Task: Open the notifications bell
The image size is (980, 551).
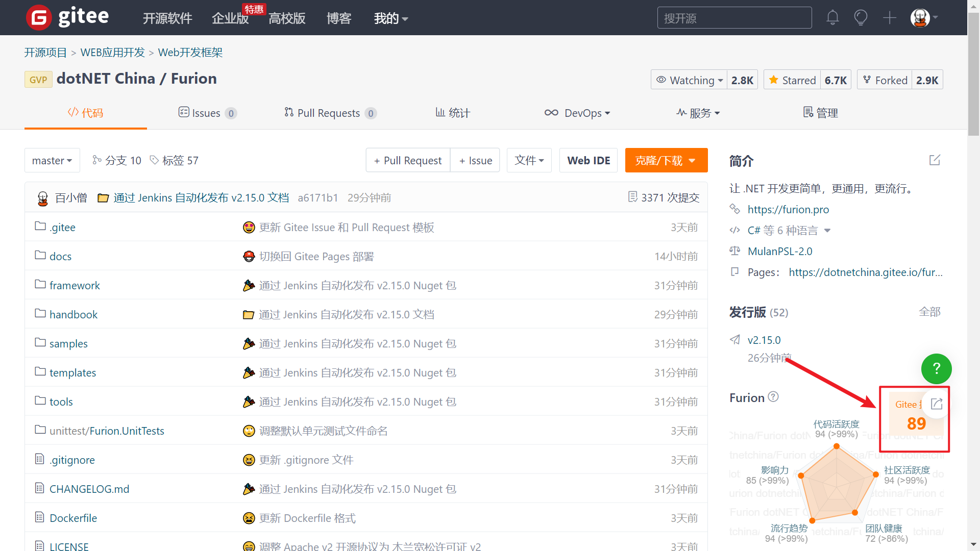Action: tap(832, 18)
